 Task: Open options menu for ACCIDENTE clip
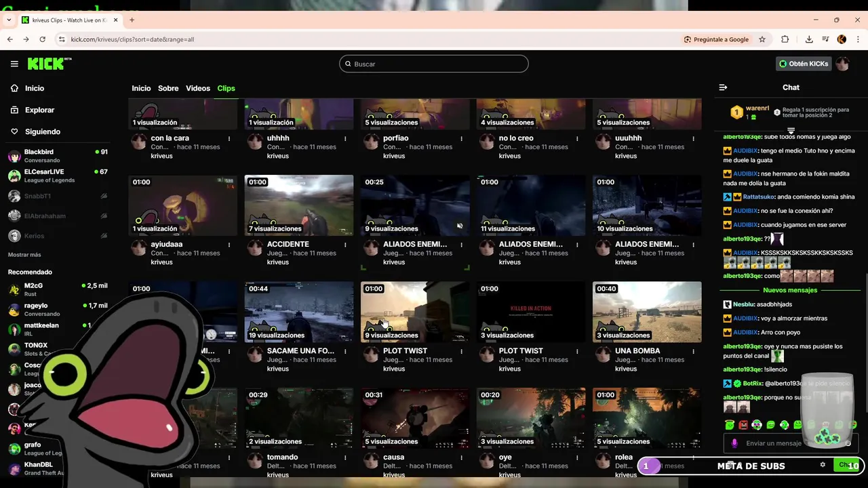[345, 245]
